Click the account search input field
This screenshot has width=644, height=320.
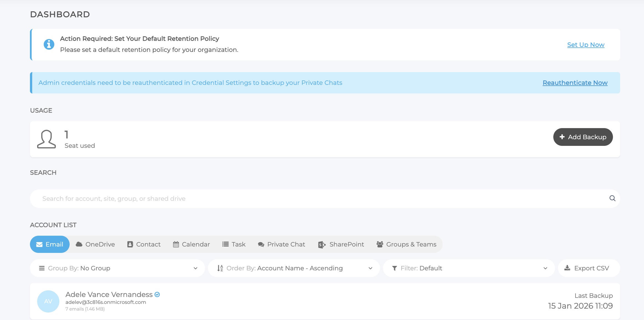319,199
